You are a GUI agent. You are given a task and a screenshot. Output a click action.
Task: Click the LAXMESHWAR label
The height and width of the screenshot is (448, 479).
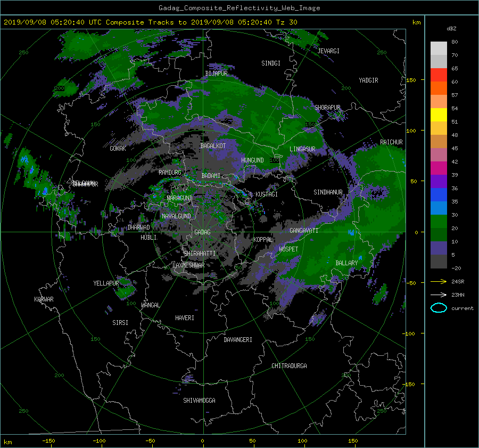pyautogui.click(x=188, y=265)
